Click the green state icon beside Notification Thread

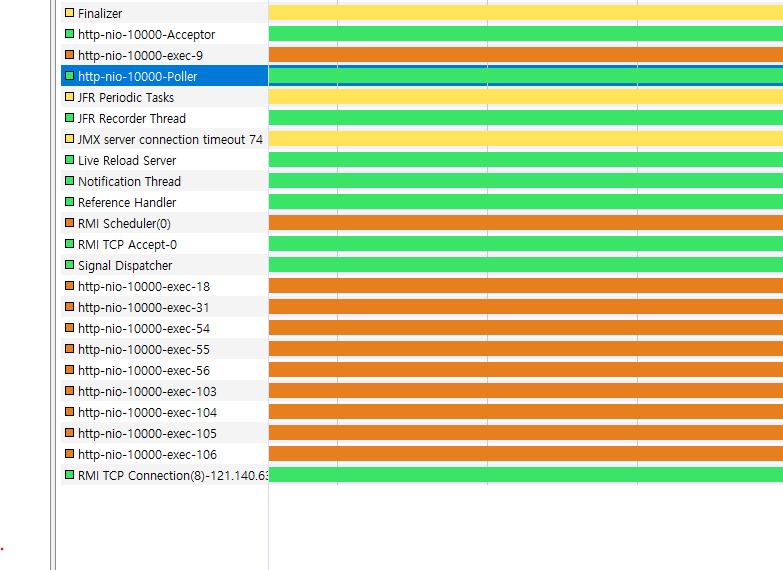click(69, 180)
